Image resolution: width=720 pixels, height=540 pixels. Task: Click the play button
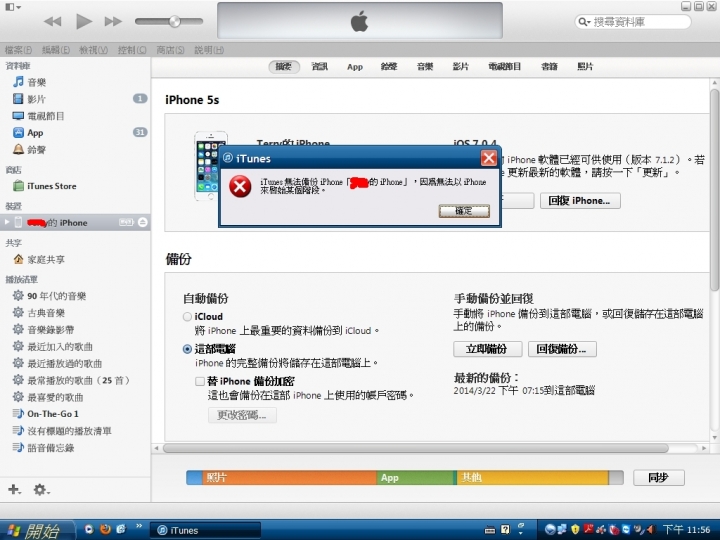click(84, 21)
